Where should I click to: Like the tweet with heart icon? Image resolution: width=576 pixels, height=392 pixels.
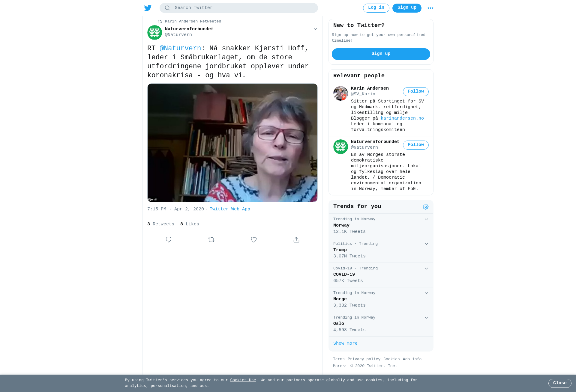click(254, 239)
